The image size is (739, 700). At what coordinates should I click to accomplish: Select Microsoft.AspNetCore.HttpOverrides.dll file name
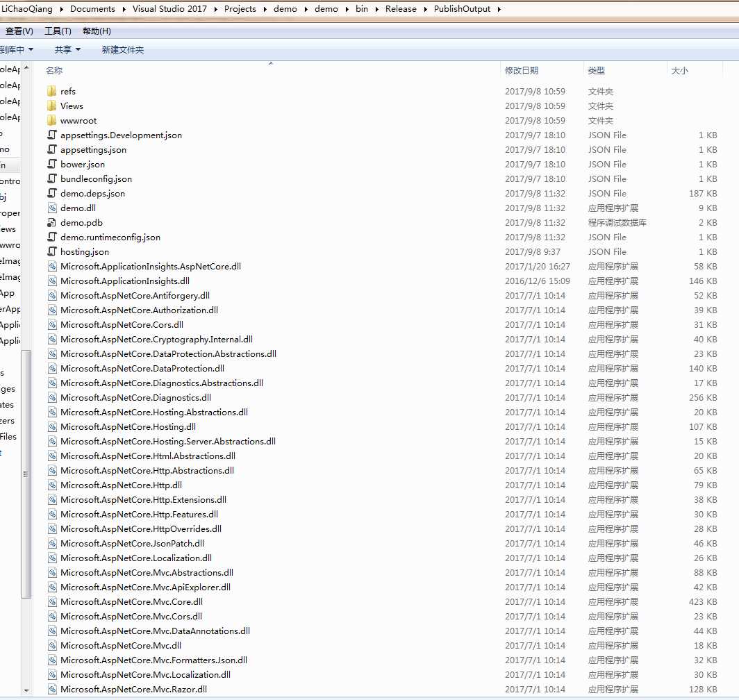(140, 529)
